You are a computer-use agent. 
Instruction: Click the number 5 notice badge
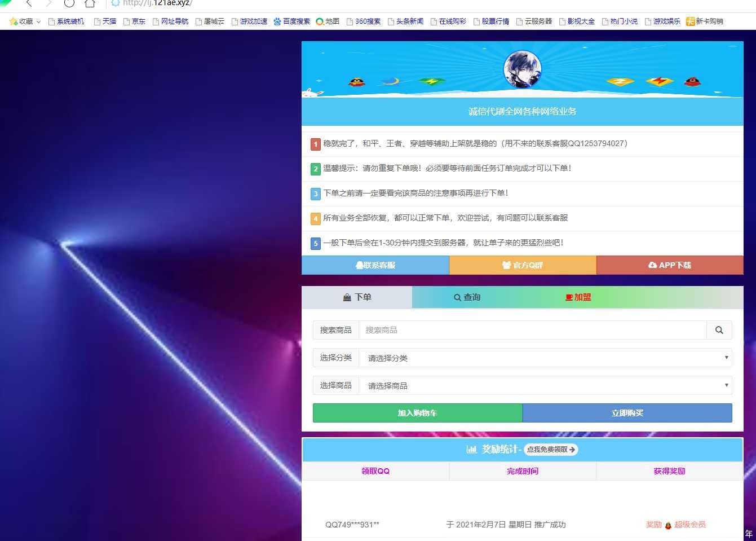tap(316, 243)
